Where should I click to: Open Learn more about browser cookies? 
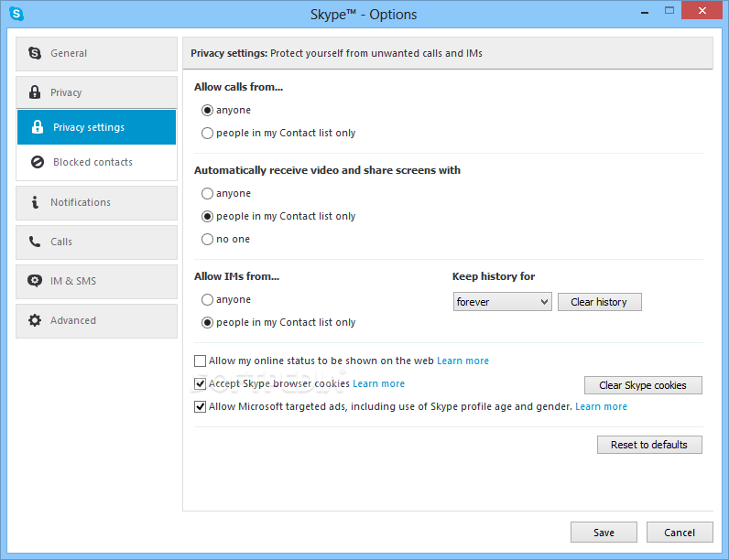(x=378, y=383)
